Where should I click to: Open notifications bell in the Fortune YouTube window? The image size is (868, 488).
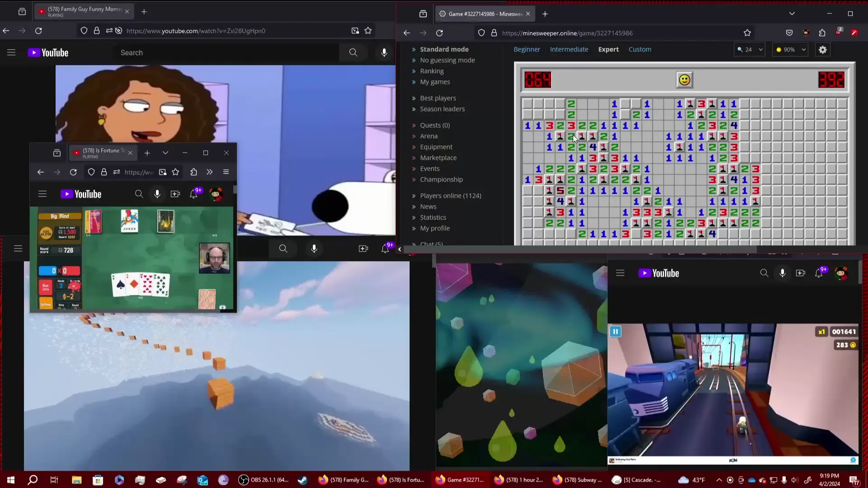[193, 194]
